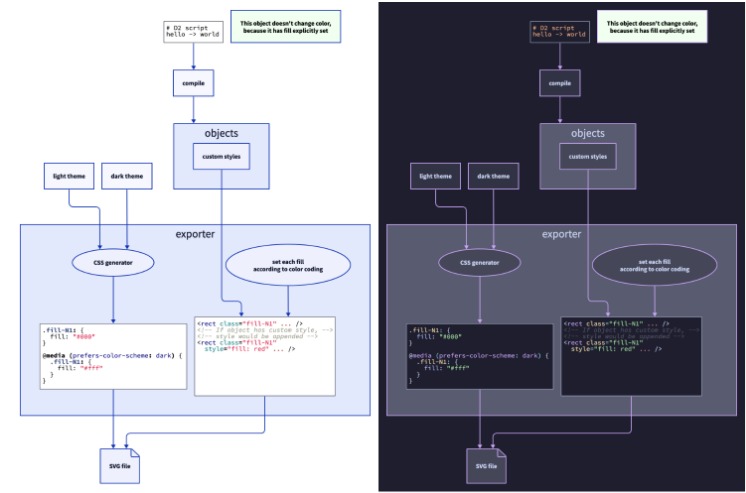This screenshot has height=493, width=746.
Task: Select the exporter label in light diagram
Action: (195, 234)
